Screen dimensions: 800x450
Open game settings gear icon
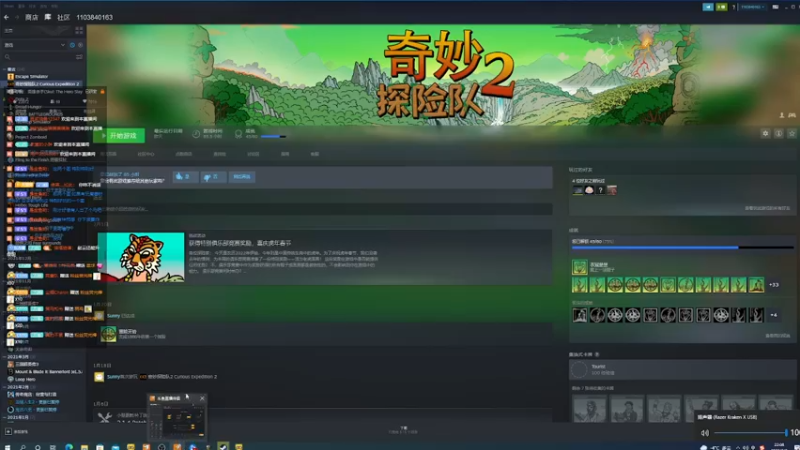point(765,133)
